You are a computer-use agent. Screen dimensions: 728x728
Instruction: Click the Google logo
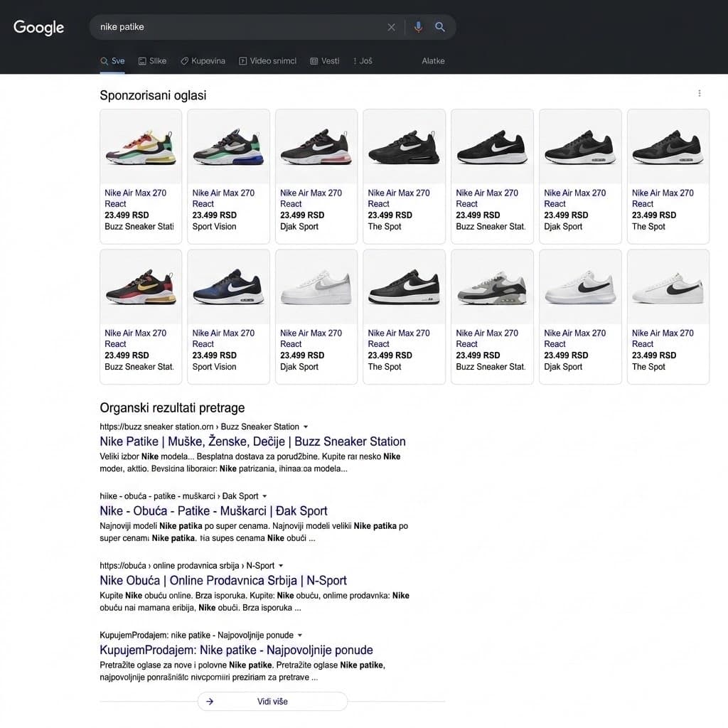click(38, 28)
